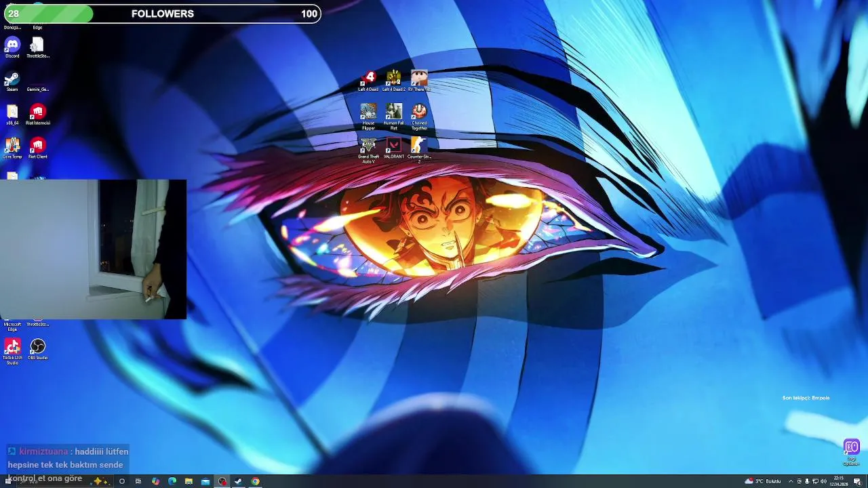868x488 pixels.
Task: Open the Copilot icon in the taskbar
Action: click(x=155, y=481)
